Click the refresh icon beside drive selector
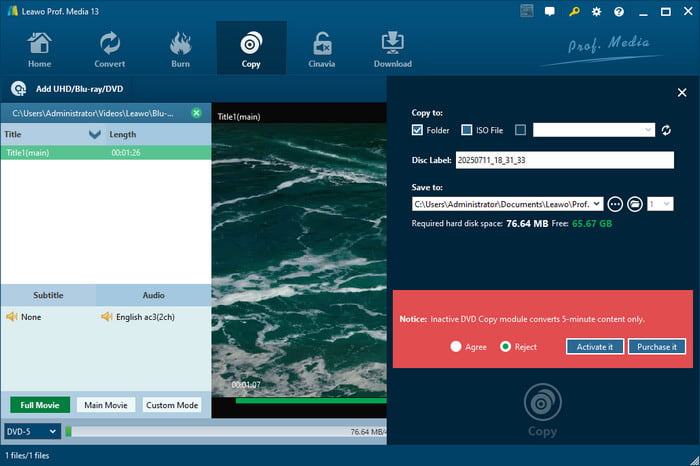 (666, 130)
